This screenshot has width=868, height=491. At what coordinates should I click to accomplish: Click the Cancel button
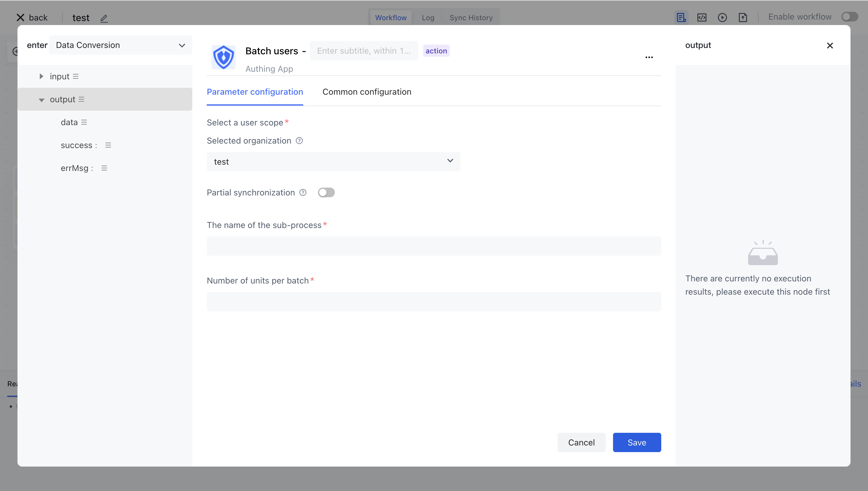point(581,442)
